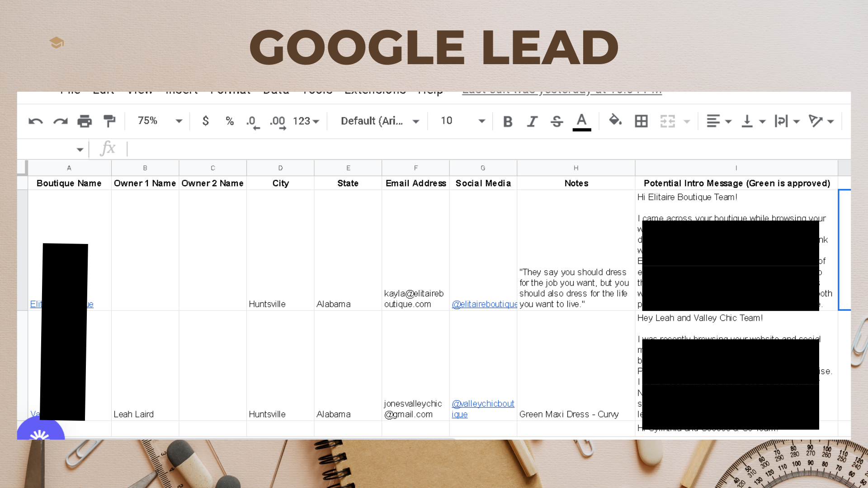Image resolution: width=868 pixels, height=488 pixels.
Task: Select the Paint format tool
Action: point(109,121)
